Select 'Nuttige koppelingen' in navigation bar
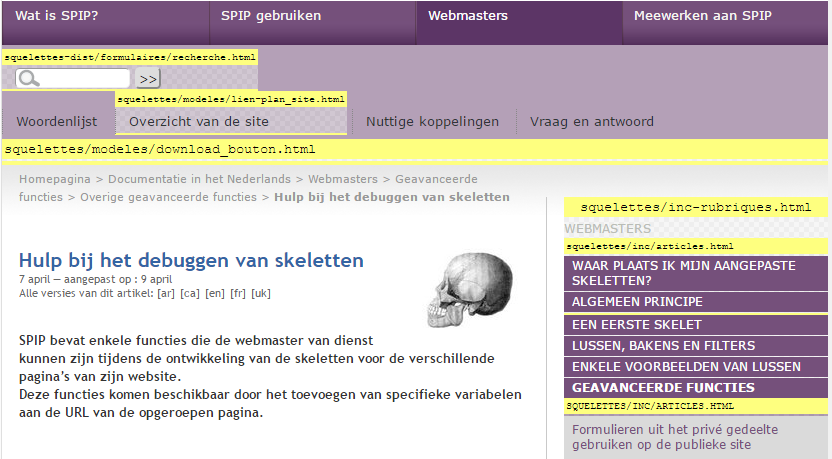This screenshot has height=459, width=832. [x=432, y=122]
